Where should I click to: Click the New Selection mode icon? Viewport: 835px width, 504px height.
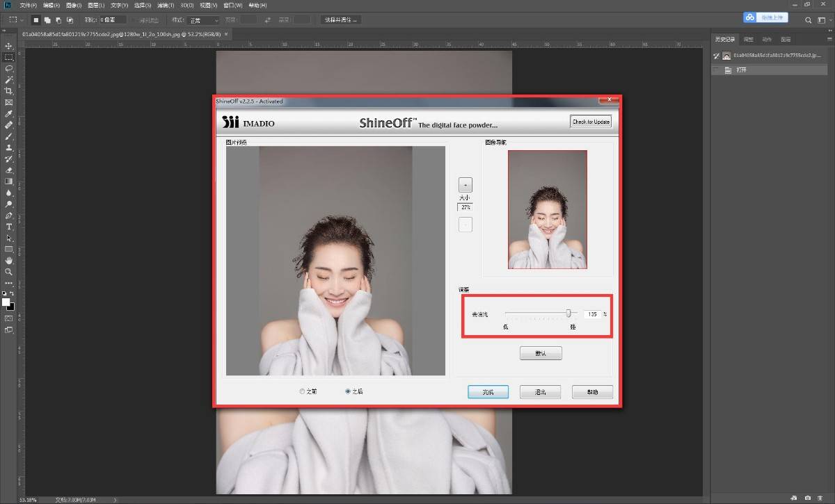(36, 19)
